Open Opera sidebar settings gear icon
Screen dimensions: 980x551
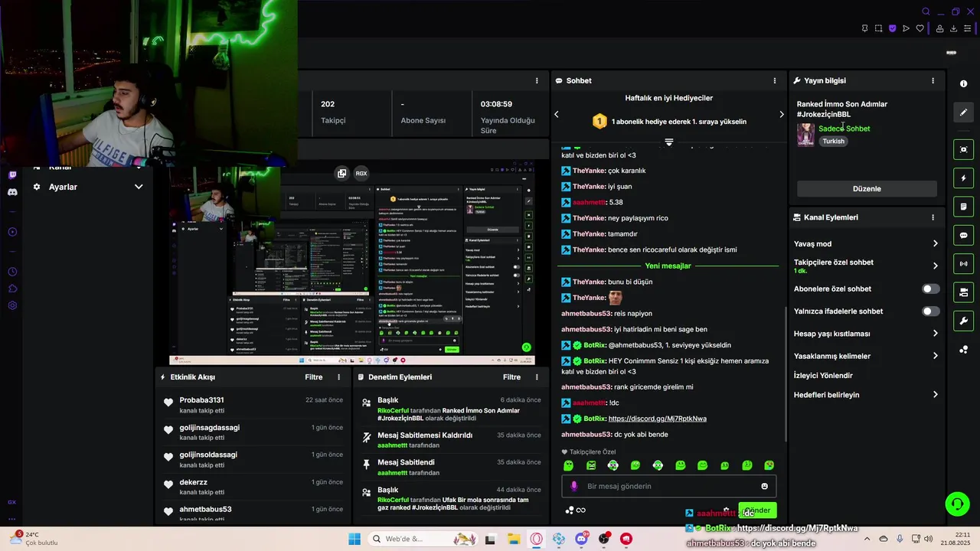pyautogui.click(x=12, y=305)
